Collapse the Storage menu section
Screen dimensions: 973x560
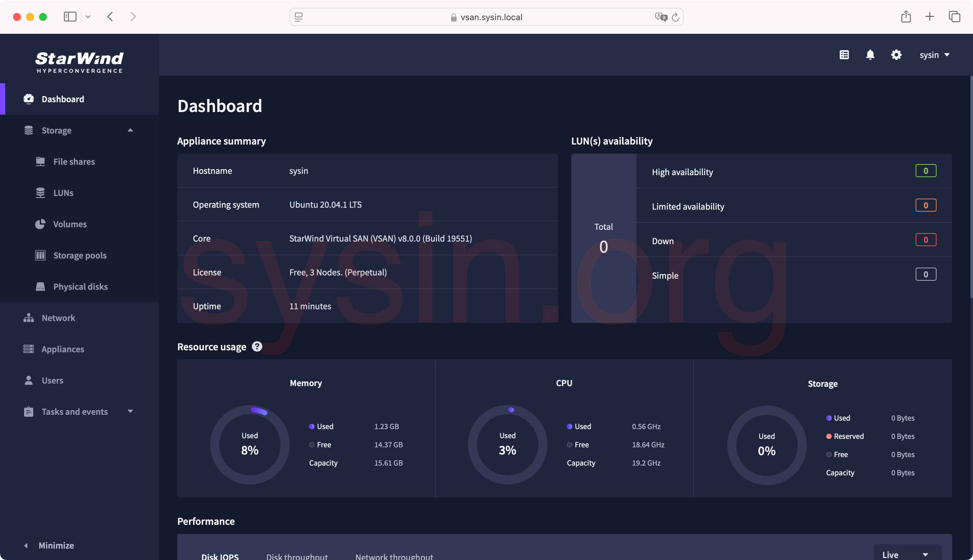tap(130, 130)
